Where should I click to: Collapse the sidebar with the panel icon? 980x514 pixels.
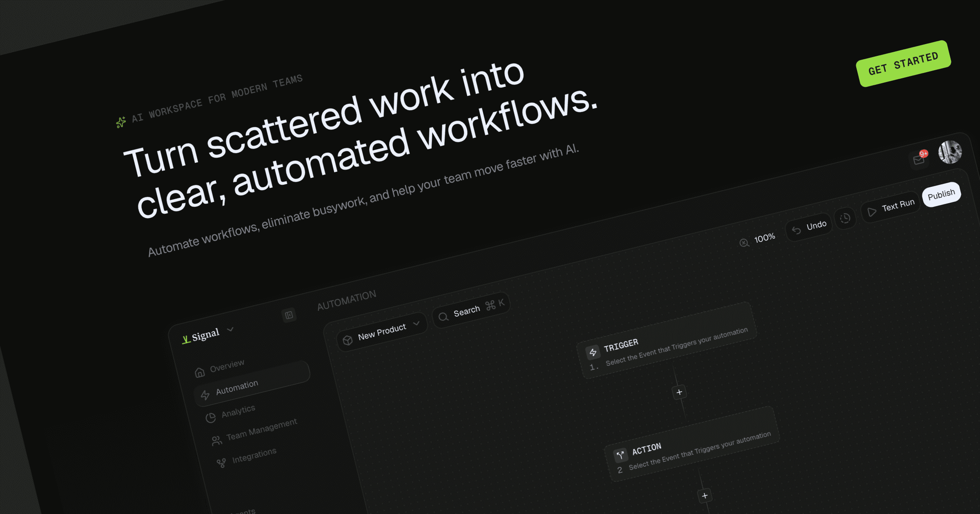click(x=289, y=315)
